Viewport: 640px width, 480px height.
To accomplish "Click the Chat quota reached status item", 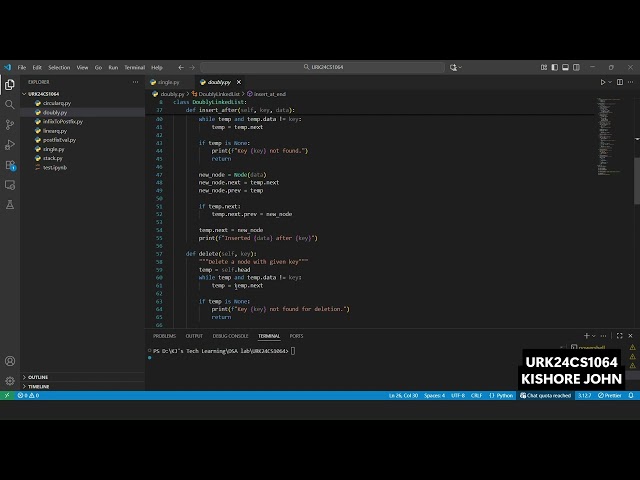I will [545, 396].
